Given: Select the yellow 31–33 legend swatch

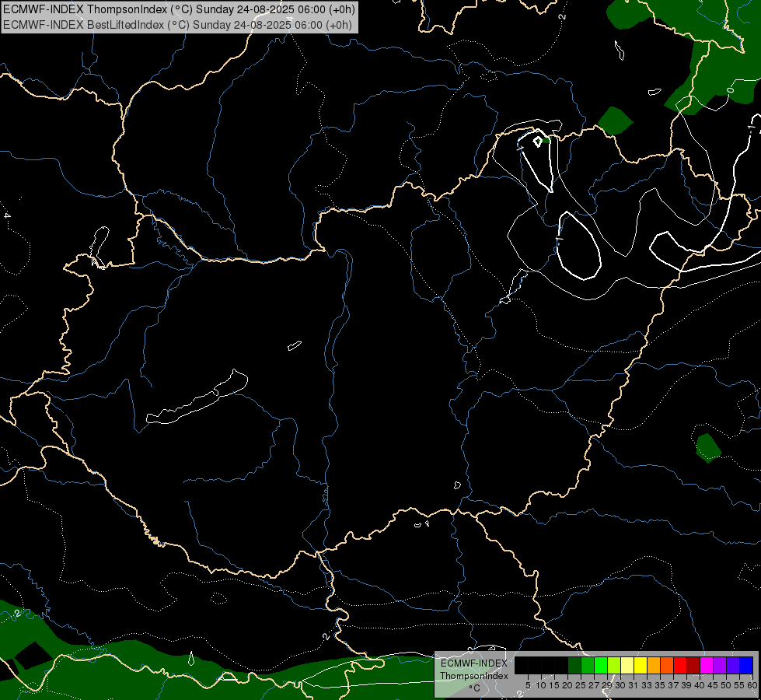Looking at the screenshot, I should (641, 665).
